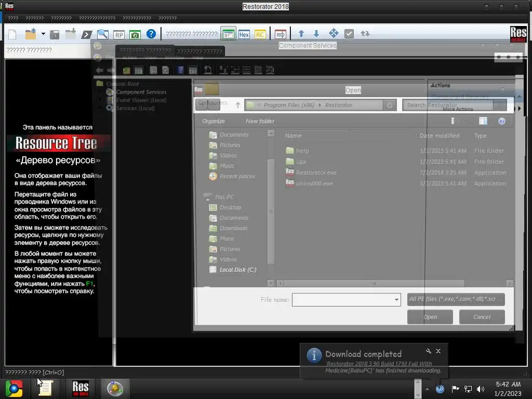Click the gray checkmark commit icon
The image size is (532, 399).
click(349, 34)
